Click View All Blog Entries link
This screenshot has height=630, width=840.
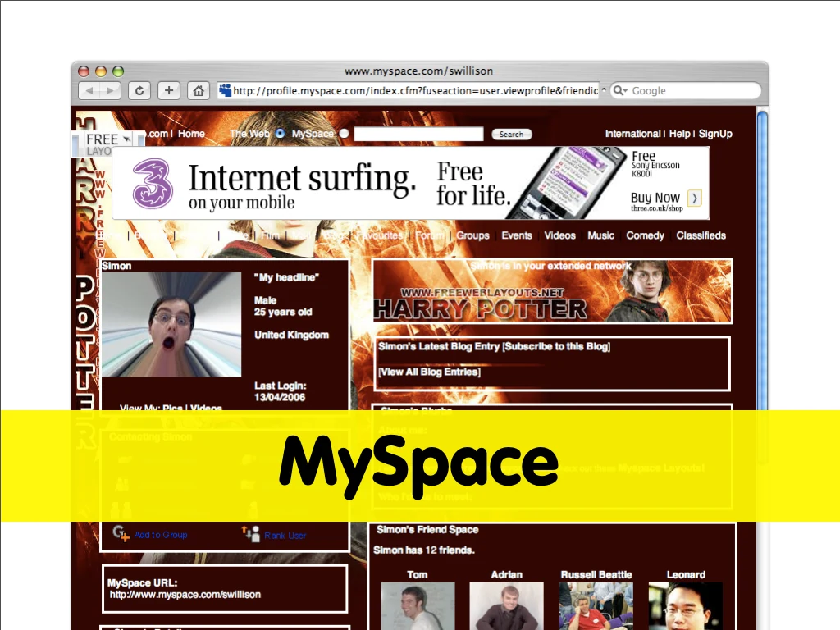coord(429,372)
